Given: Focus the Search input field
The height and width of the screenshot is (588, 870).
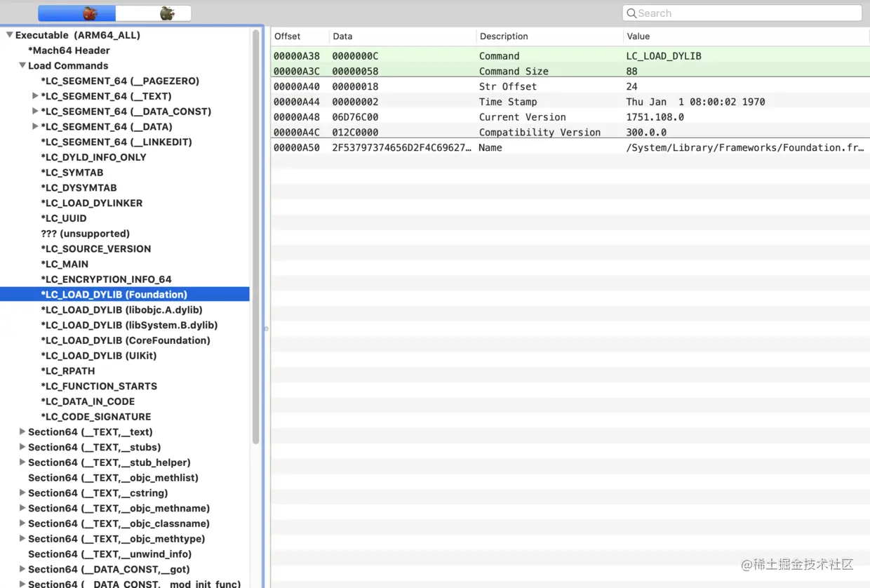Looking at the screenshot, I should pos(742,13).
